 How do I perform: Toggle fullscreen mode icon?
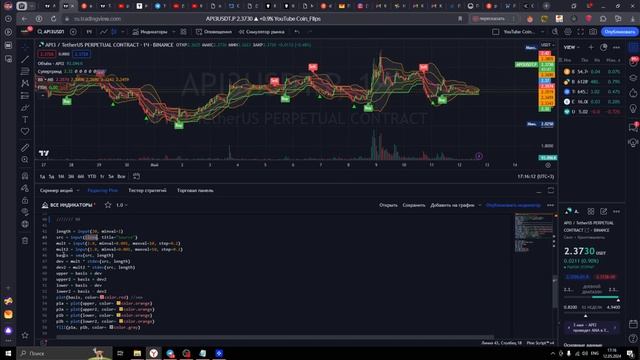[x=580, y=31]
